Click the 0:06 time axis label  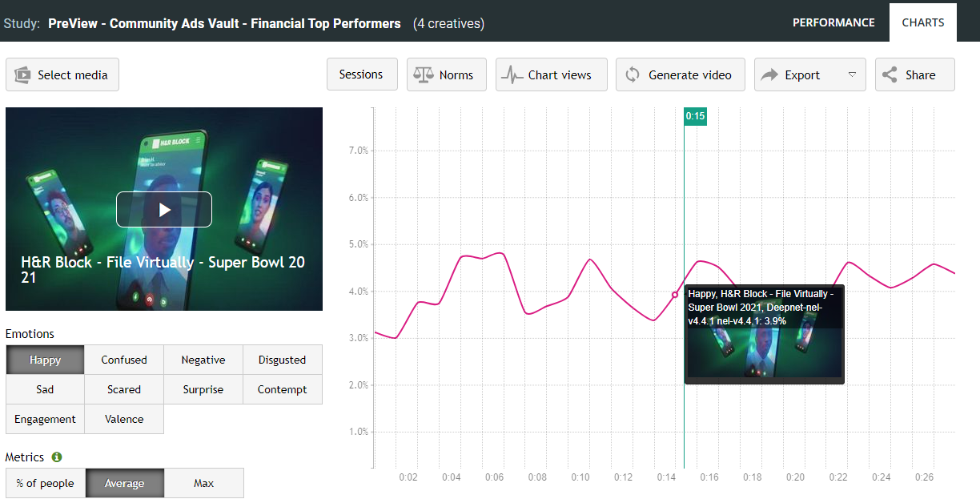[494, 477]
